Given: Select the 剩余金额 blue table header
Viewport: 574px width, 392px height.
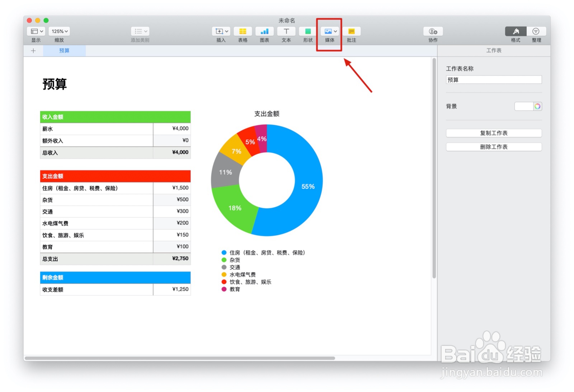Looking at the screenshot, I should 115,278.
